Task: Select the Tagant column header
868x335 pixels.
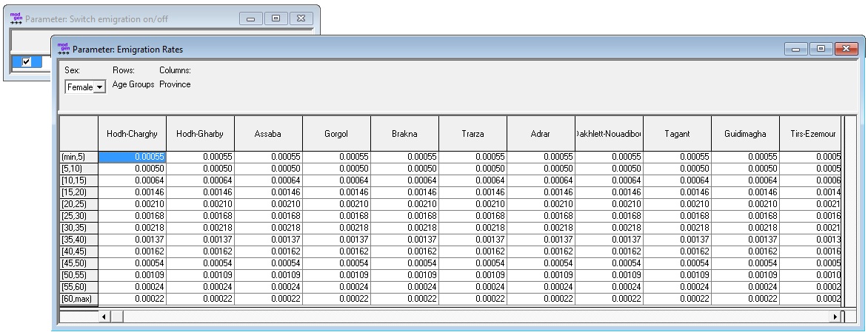Action: click(x=677, y=133)
